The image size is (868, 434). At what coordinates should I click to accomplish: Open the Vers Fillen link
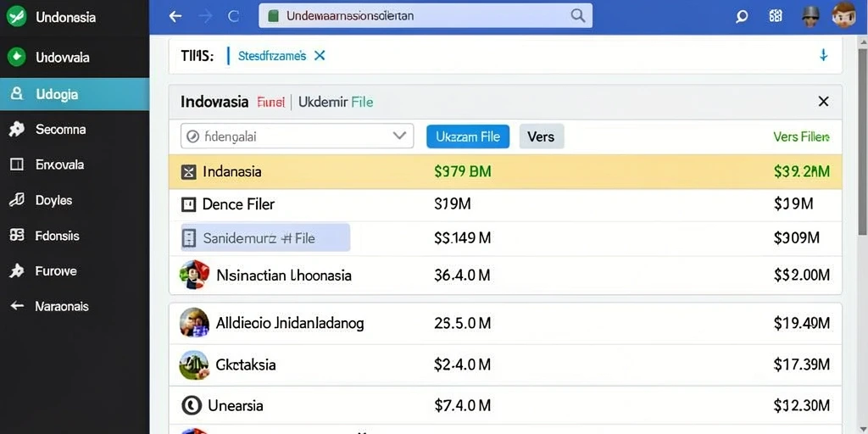[x=801, y=136]
